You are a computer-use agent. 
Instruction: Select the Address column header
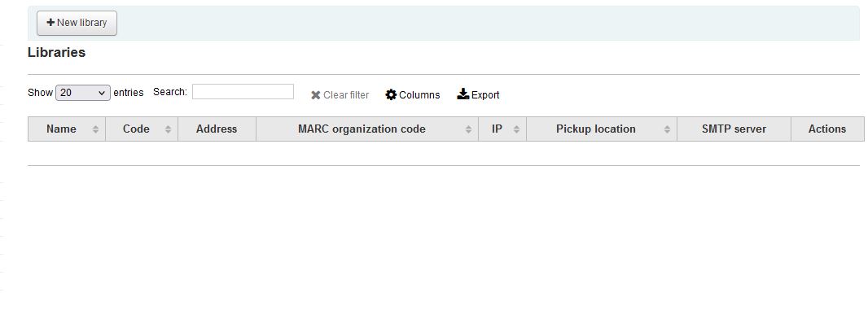pos(217,129)
